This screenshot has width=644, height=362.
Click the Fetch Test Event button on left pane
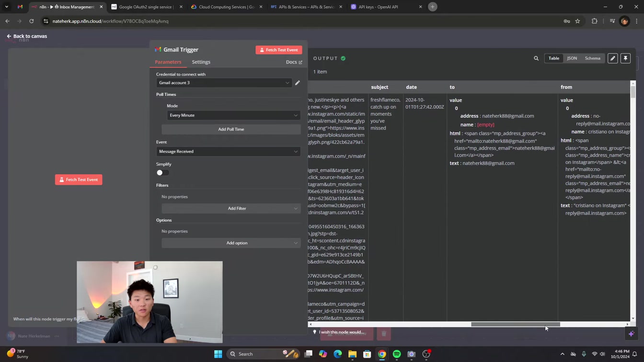[x=79, y=180]
